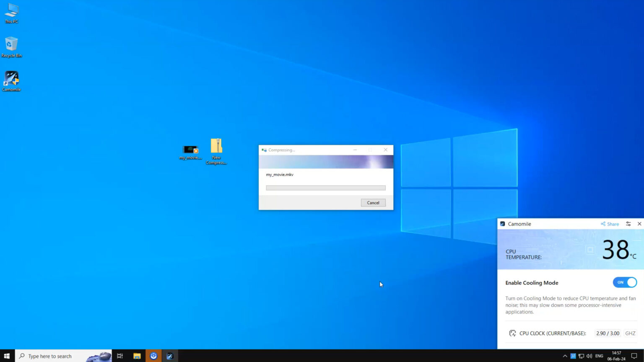The width and height of the screenshot is (644, 362).
Task: Click the Share icon in Camomile header
Action: pos(610,224)
